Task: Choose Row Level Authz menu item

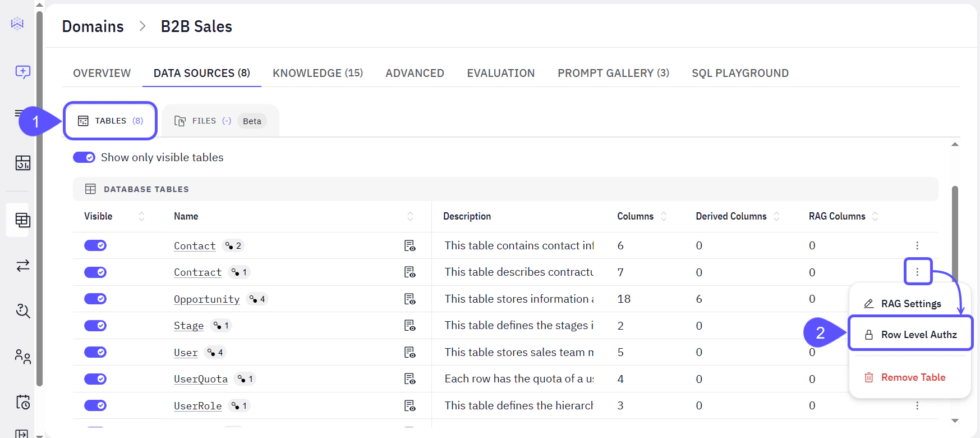Action: tap(910, 335)
